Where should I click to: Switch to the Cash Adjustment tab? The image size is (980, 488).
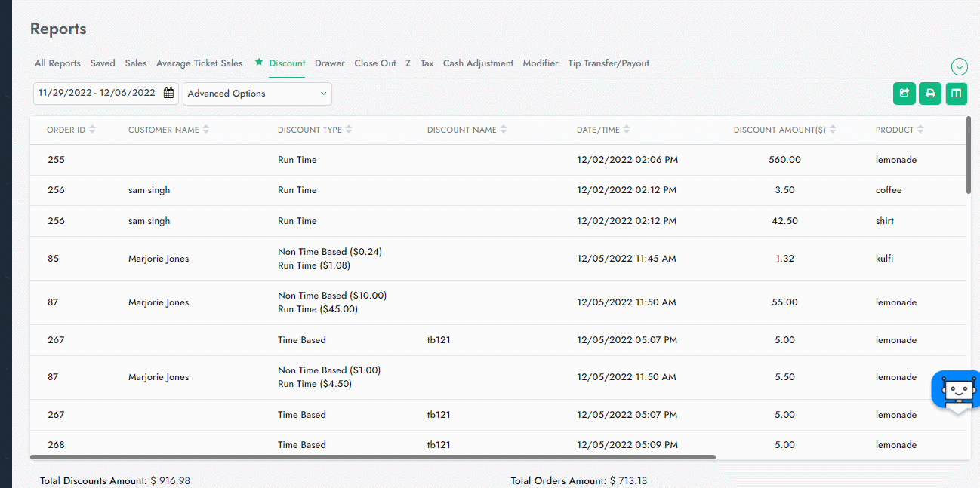pos(478,63)
